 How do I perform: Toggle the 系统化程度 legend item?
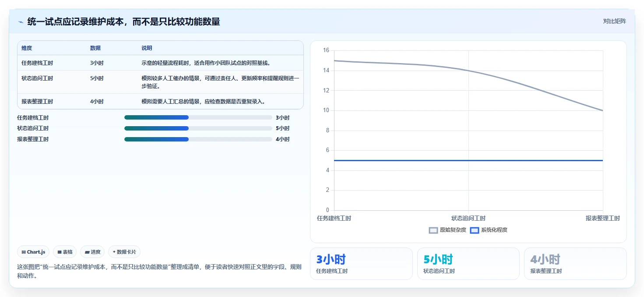(489, 230)
